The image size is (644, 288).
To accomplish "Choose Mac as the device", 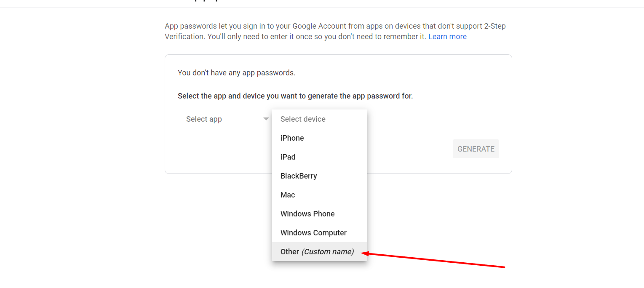I will click(288, 195).
